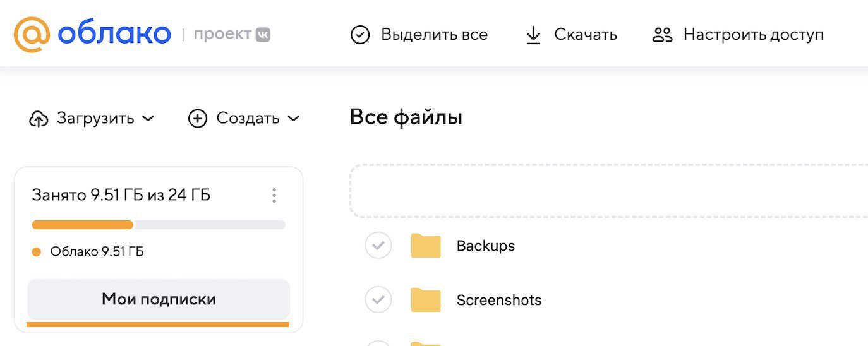Choose Скачать in the top toolbar
Viewport: 868px width, 346px height.
click(585, 35)
